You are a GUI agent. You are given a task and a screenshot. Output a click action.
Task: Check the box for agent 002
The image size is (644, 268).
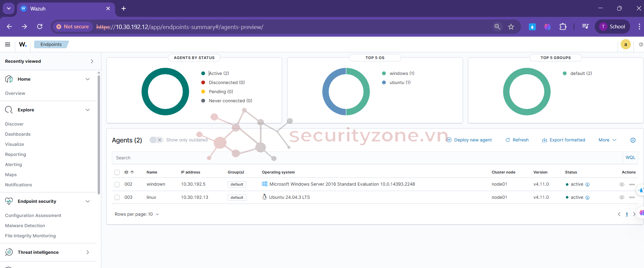117,184
